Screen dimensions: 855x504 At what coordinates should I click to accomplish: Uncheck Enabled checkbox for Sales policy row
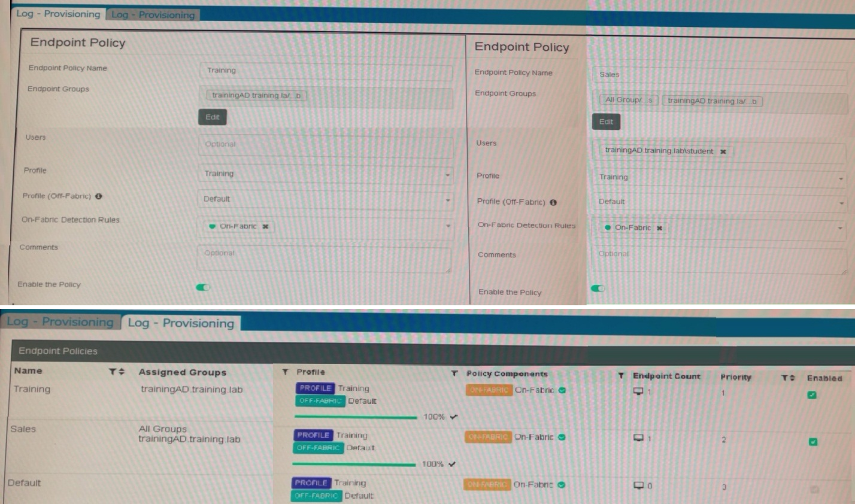[x=813, y=442]
